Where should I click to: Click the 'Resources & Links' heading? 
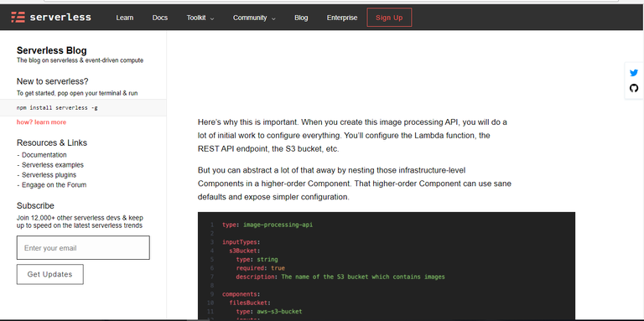[x=52, y=142]
